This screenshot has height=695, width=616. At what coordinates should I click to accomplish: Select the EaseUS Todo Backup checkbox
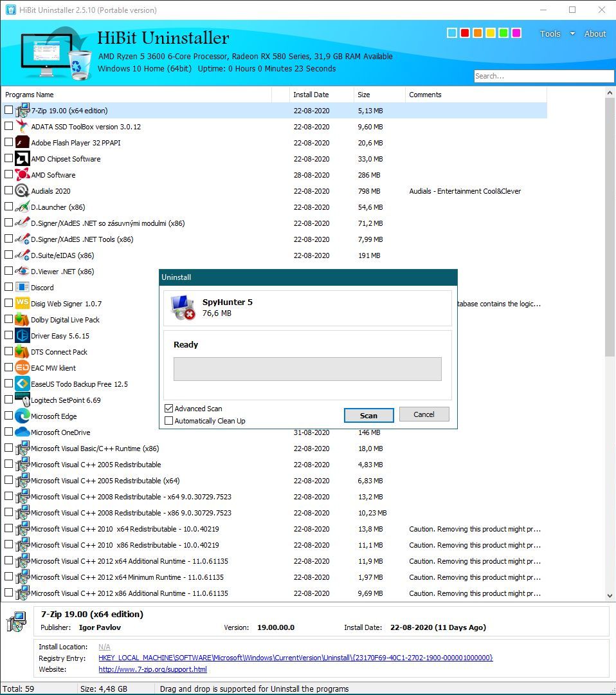[8, 383]
